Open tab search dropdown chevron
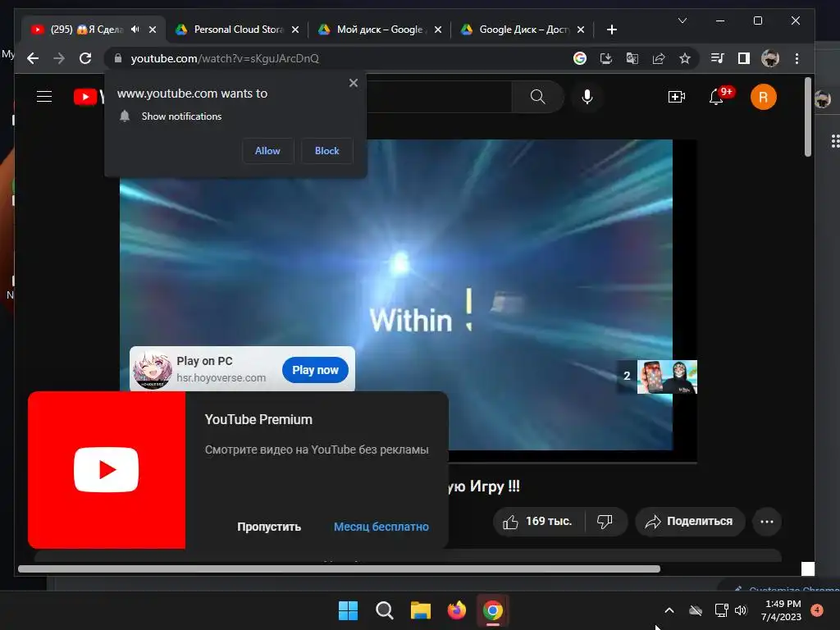 pos(682,21)
